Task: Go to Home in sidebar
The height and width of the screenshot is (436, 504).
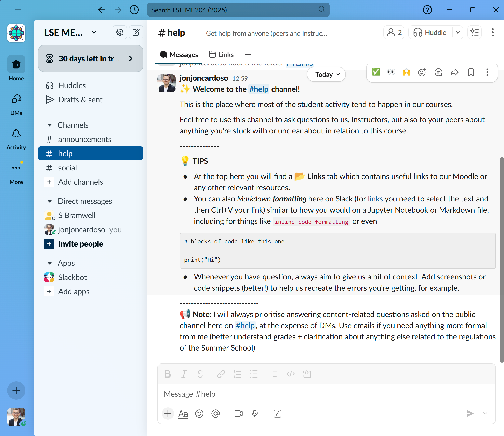Action: click(16, 68)
